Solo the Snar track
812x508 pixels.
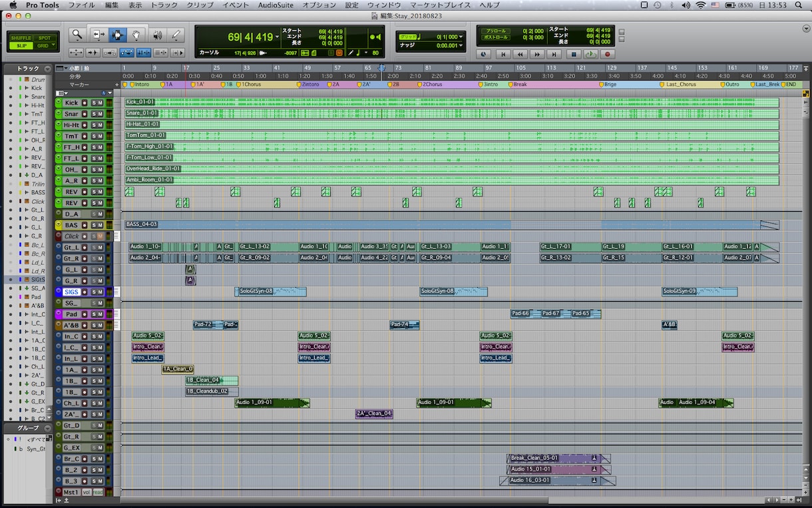click(93, 114)
